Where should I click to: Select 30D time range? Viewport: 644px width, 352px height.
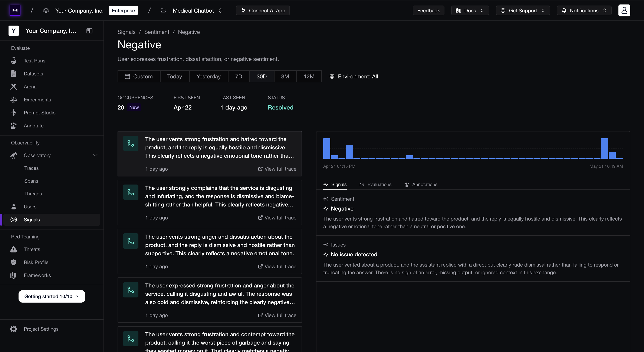click(262, 76)
